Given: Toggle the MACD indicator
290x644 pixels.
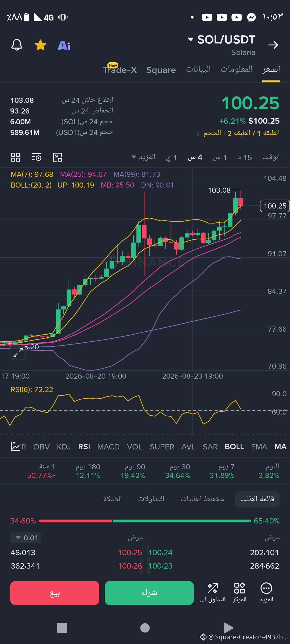Looking at the screenshot, I should point(108,447).
